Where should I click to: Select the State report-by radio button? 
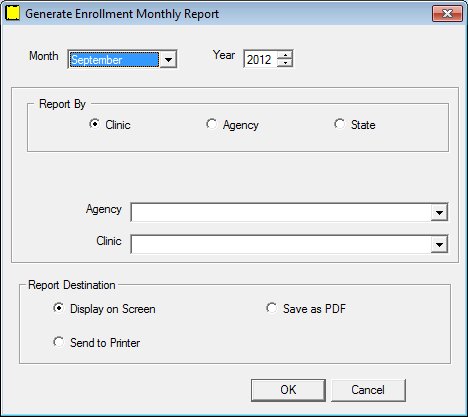click(339, 124)
